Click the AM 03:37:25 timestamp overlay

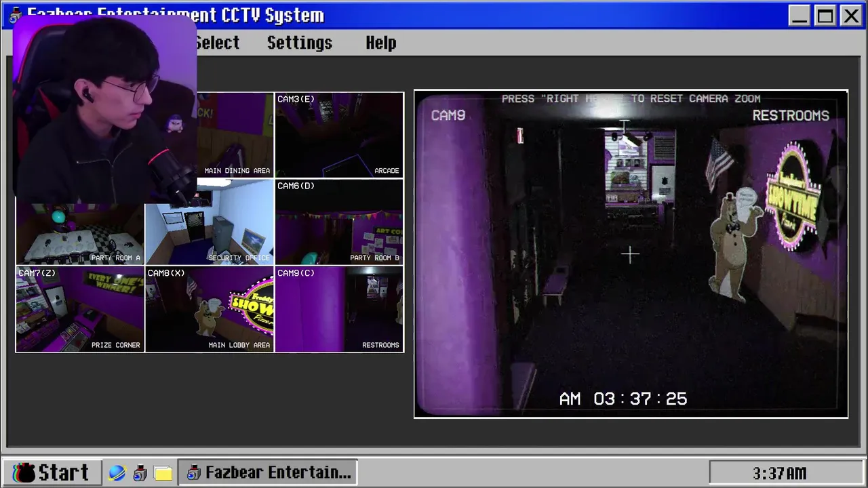click(623, 399)
